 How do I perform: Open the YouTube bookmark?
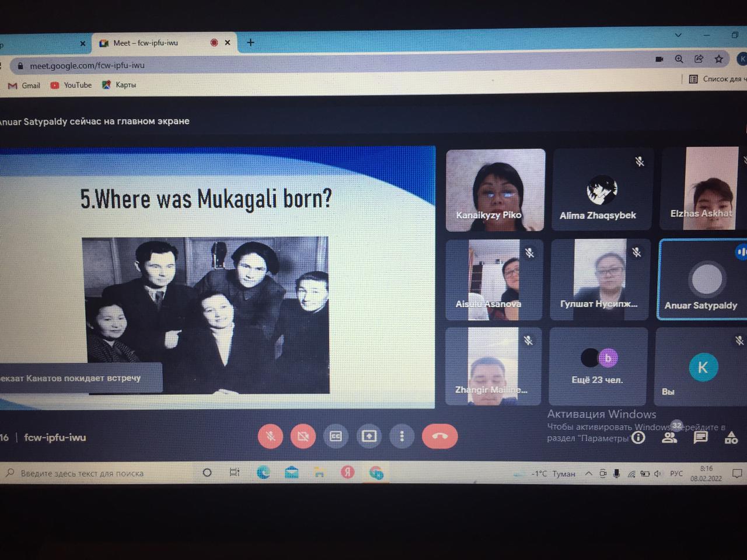[71, 85]
